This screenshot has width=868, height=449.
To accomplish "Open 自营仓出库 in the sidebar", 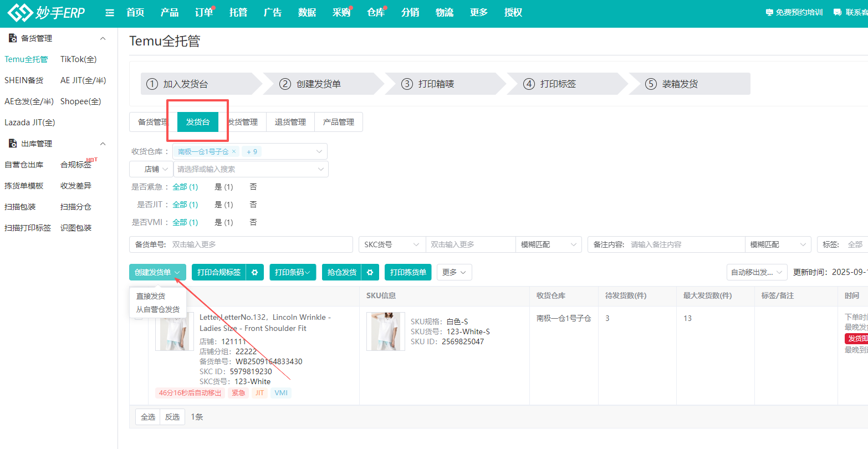I will (x=24, y=165).
